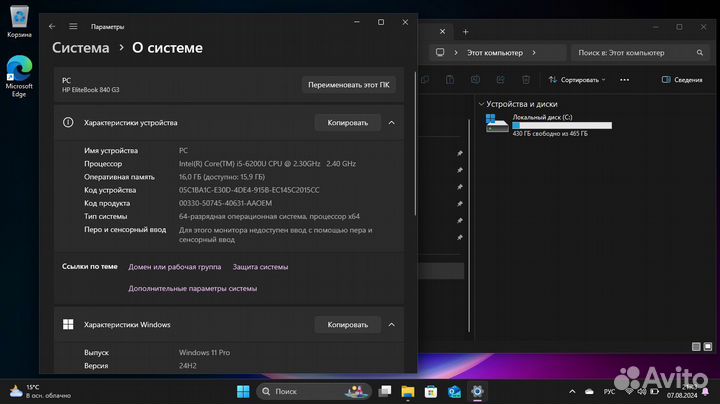
Task: Open the Domain or workgroup link
Action: pyautogui.click(x=174, y=267)
